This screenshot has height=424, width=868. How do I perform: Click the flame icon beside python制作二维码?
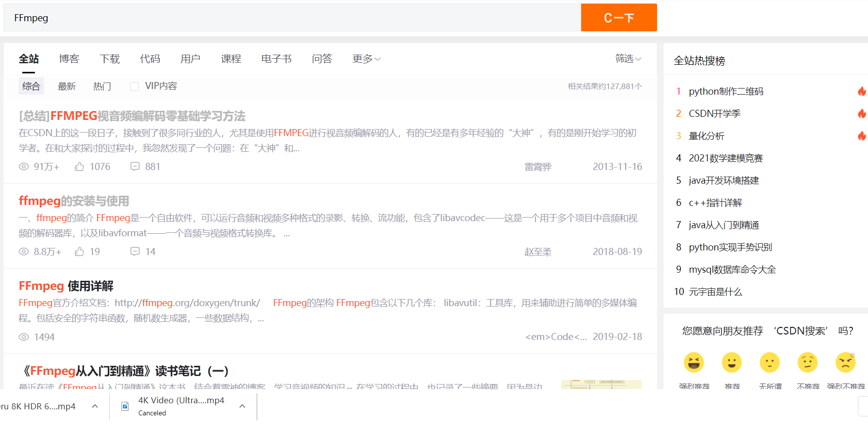(x=861, y=91)
